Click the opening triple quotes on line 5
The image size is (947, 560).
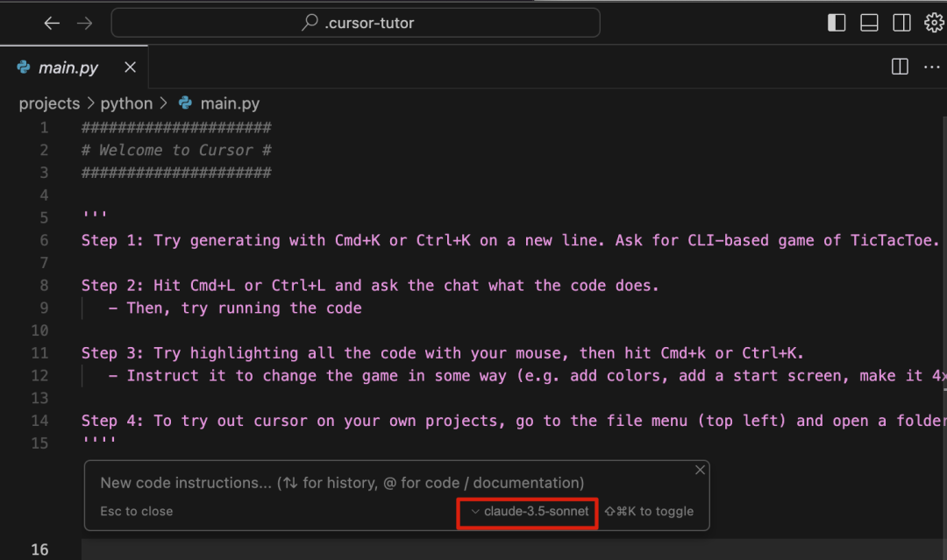click(x=95, y=214)
